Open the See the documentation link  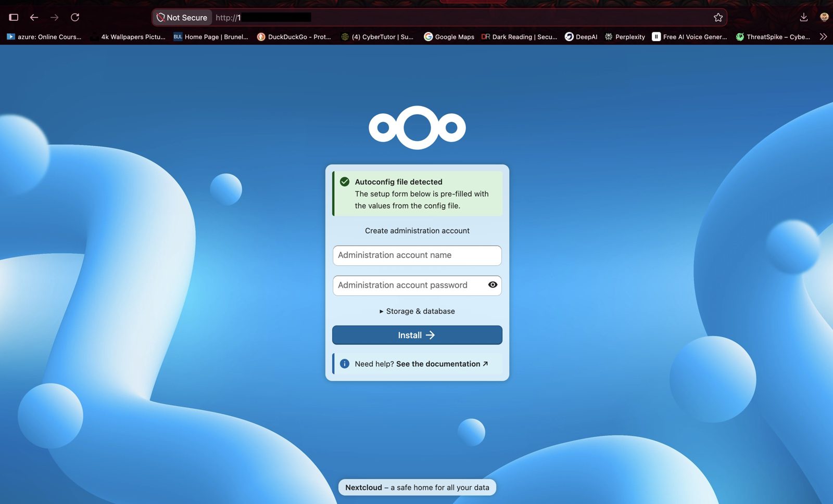[442, 364]
